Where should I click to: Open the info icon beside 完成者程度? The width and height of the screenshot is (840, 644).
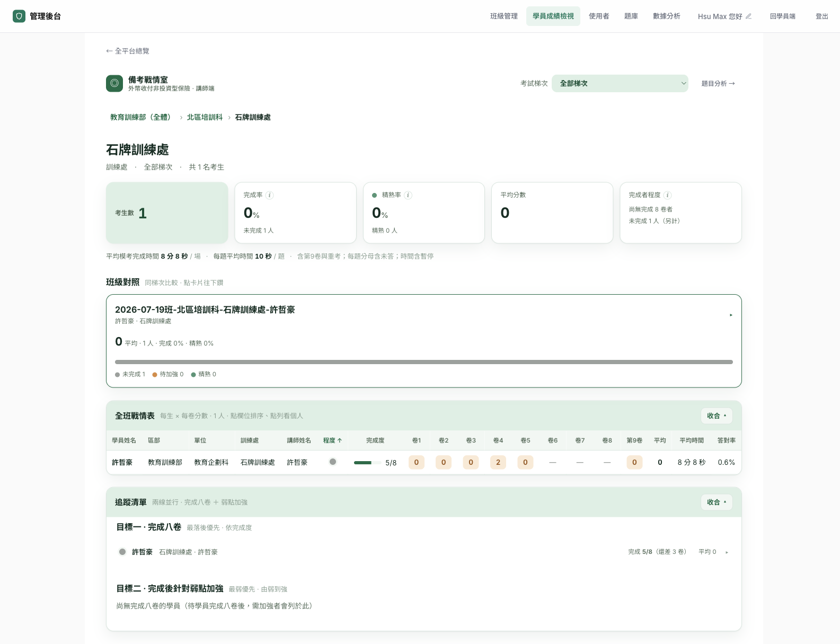tap(668, 195)
